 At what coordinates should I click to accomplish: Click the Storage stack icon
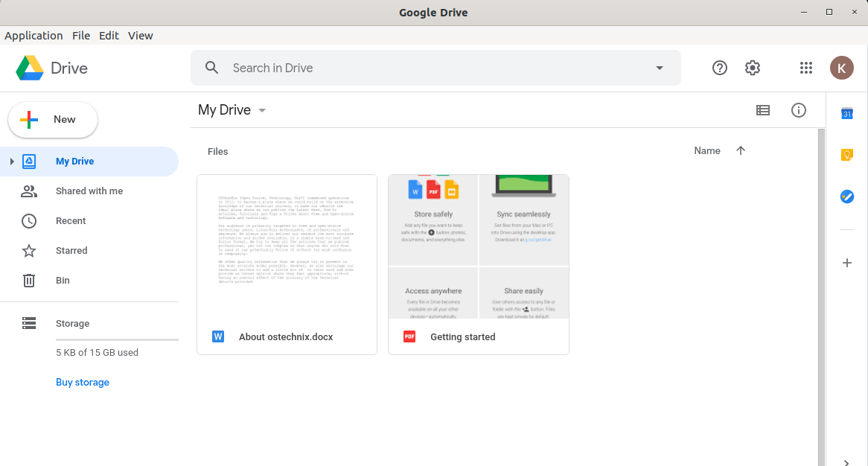pos(29,323)
